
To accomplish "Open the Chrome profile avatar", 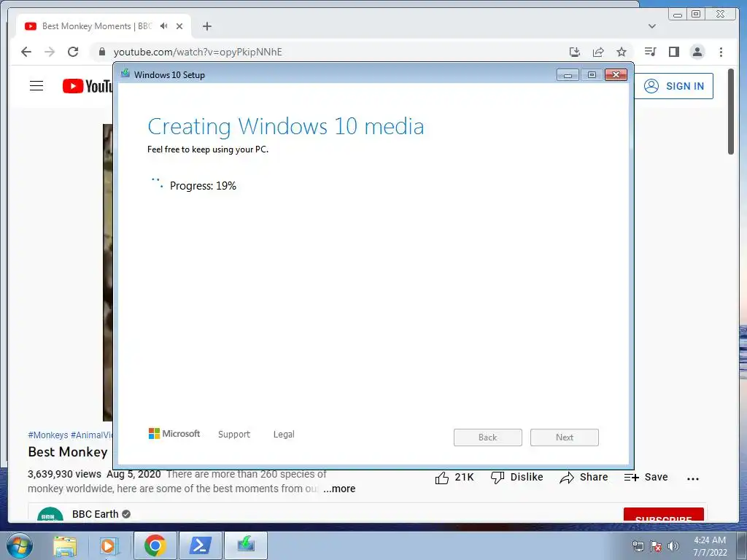I will point(697,52).
